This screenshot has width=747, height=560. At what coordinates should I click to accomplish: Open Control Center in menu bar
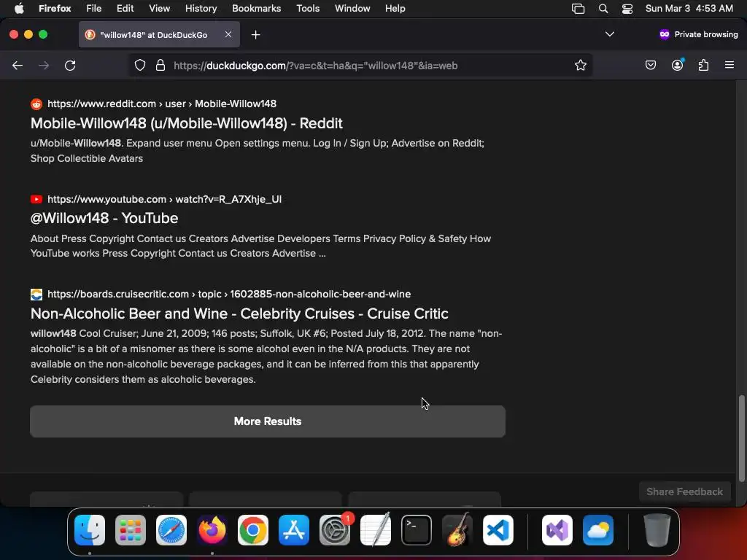tap(627, 9)
